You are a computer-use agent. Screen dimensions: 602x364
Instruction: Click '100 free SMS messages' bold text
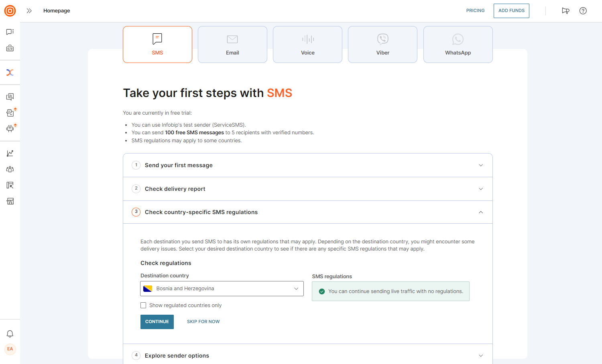(195, 133)
